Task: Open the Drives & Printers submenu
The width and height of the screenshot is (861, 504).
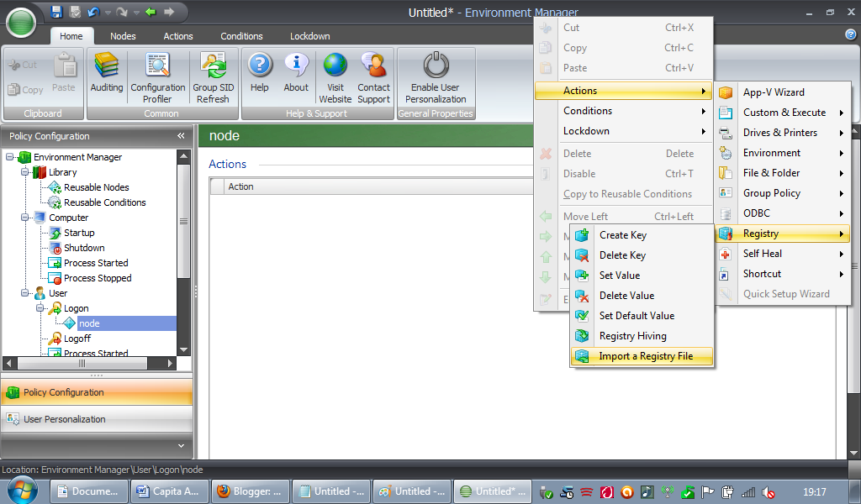Action: click(x=783, y=133)
